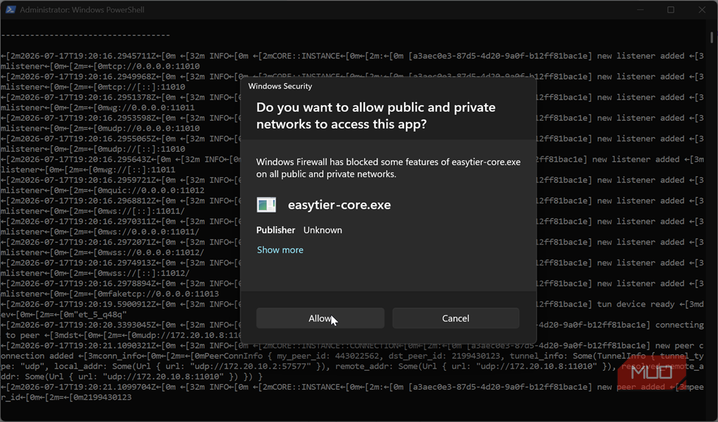Image resolution: width=718 pixels, height=422 pixels.
Task: Click the Windows Security dialog title
Action: (x=280, y=86)
